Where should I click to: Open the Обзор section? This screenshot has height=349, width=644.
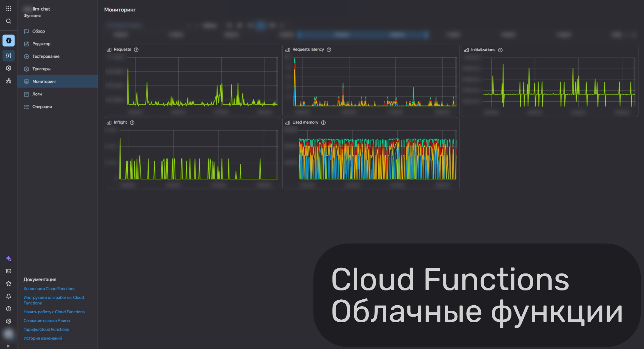click(57, 31)
